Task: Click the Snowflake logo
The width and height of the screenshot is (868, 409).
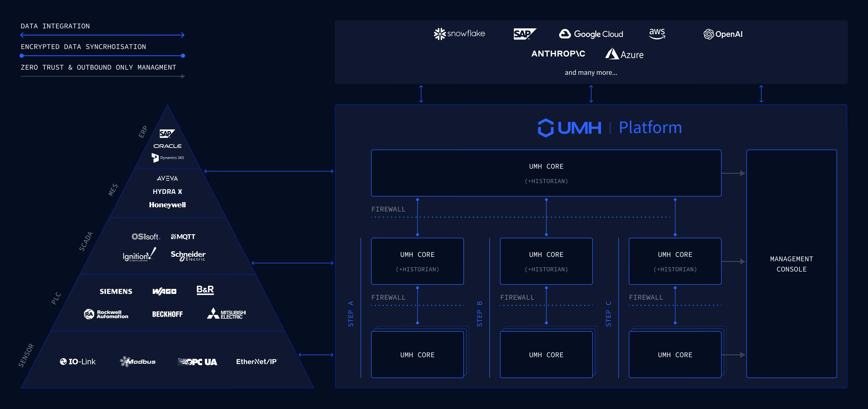Action: click(459, 34)
